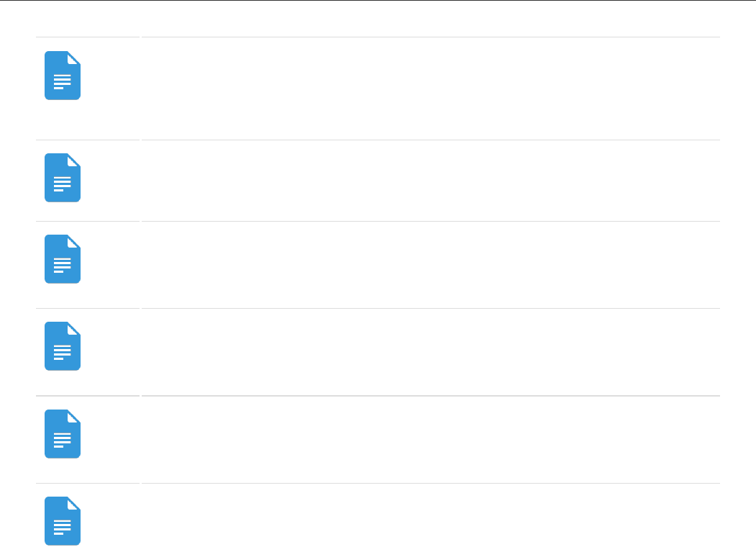This screenshot has height=547, width=756.
Task: Open the fourth document icon in list
Action: [x=63, y=346]
